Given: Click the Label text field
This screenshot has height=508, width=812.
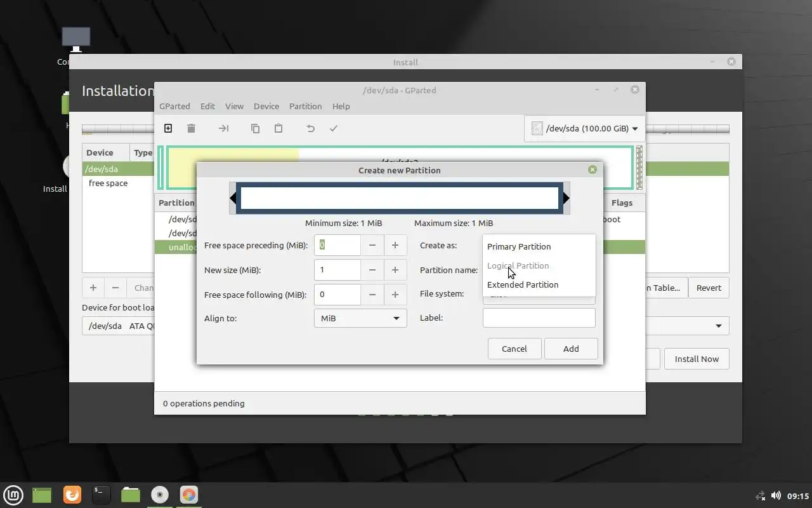Looking at the screenshot, I should [x=539, y=317].
